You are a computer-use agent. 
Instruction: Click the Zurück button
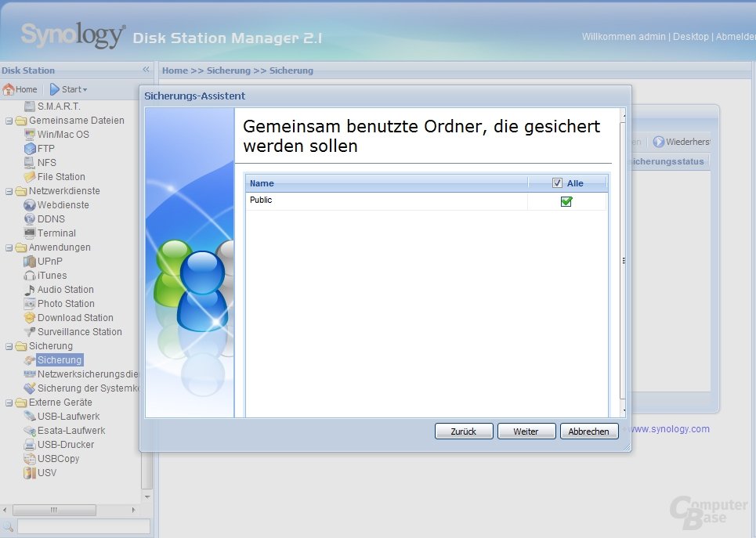click(x=464, y=431)
